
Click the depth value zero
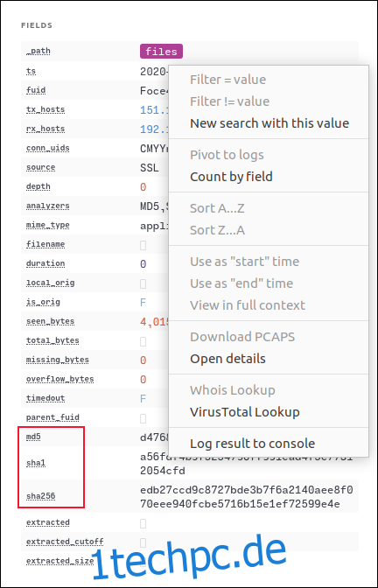click(143, 187)
